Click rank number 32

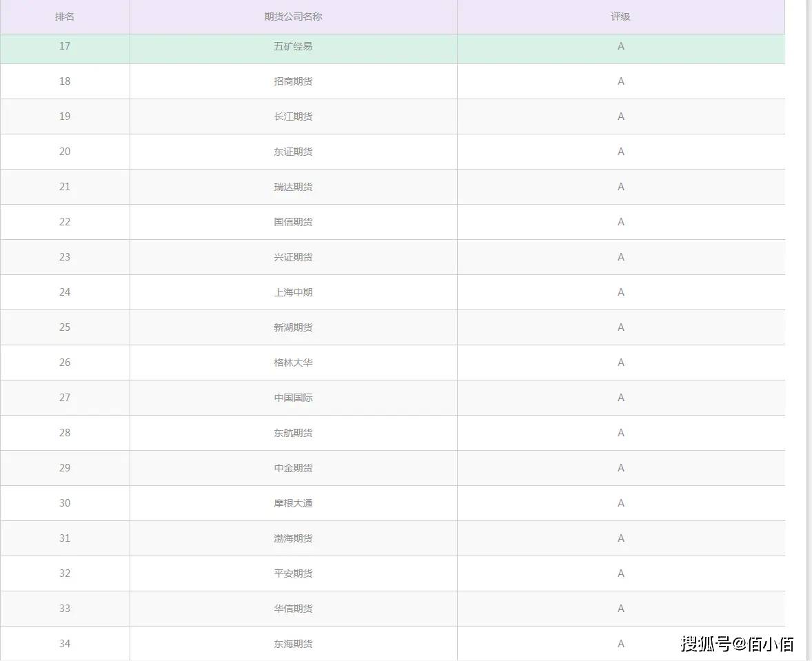(65, 573)
